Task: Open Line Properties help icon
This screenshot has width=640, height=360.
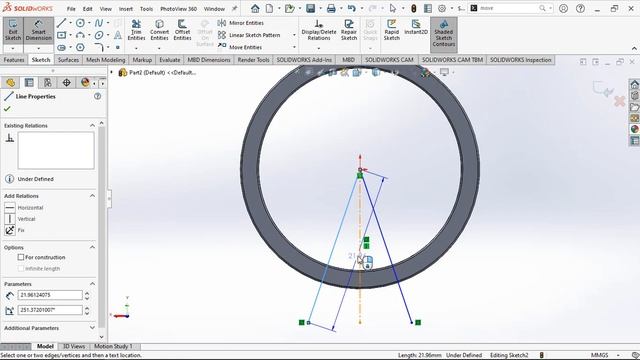Action: (98, 96)
